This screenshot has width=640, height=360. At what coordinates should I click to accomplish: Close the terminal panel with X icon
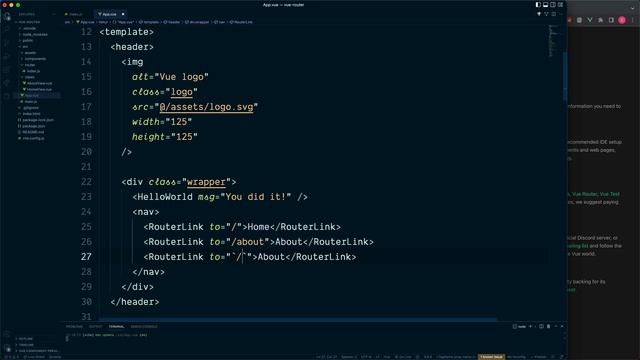point(562,327)
